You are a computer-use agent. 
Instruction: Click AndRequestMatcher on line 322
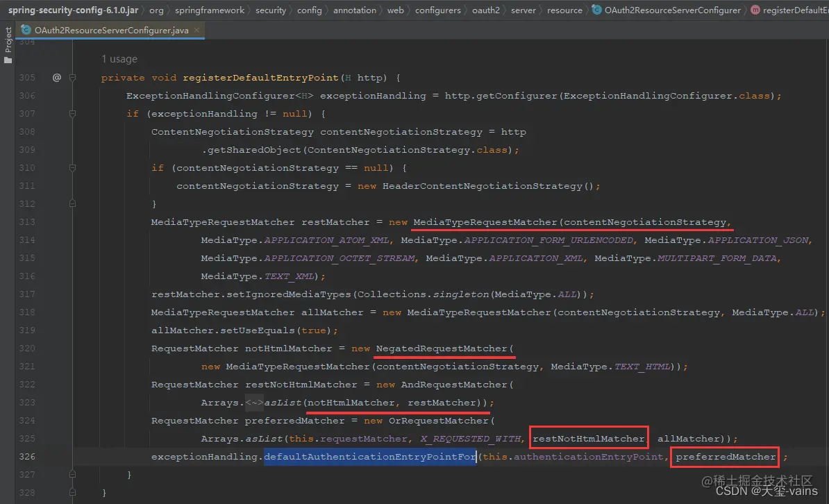(x=453, y=385)
